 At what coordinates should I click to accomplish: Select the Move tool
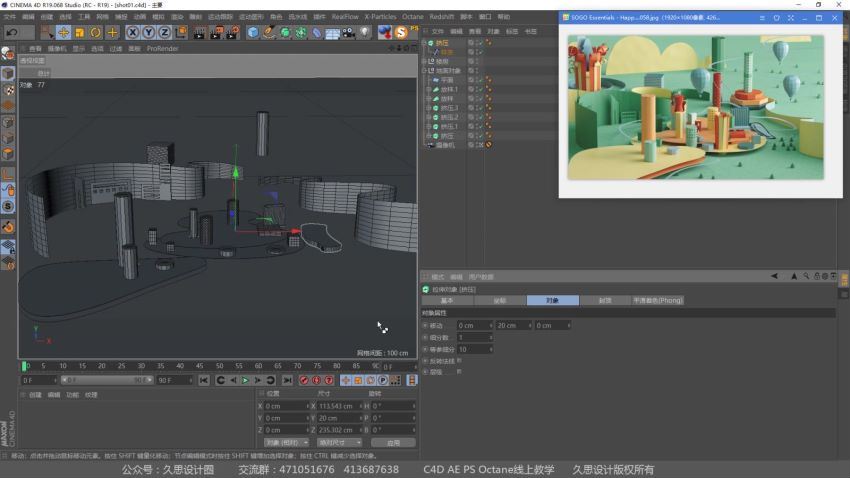tap(63, 33)
